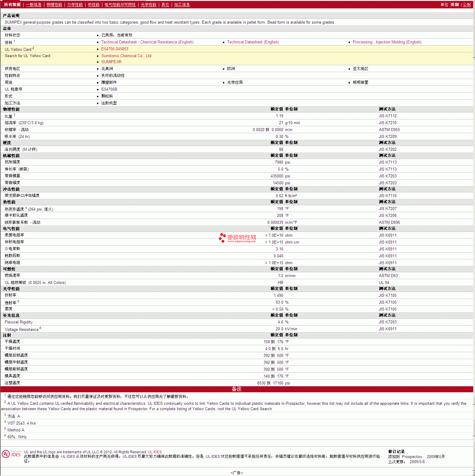Open the 所有数据 tab
The image size is (475, 476).
pyautogui.click(x=12, y=5)
